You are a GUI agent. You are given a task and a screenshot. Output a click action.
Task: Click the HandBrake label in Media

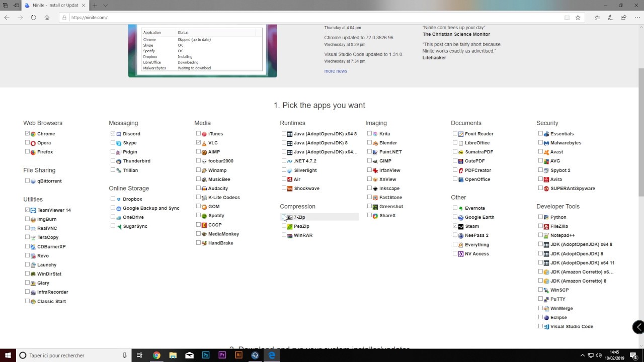(220, 243)
